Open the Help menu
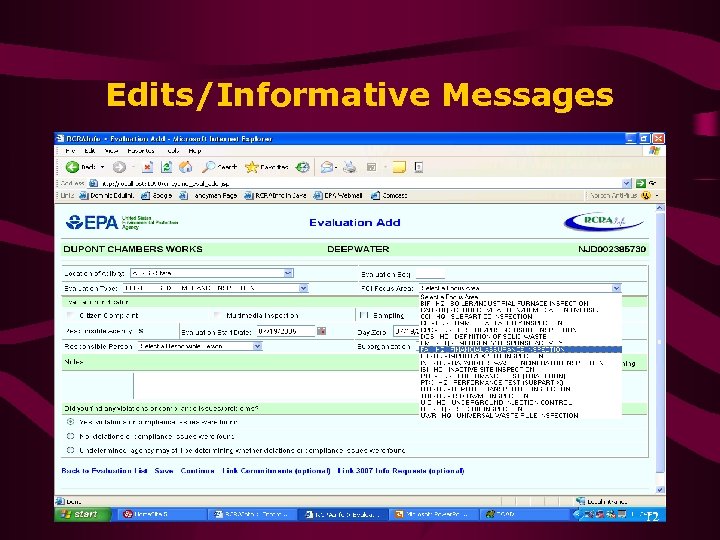Screen dimensions: 720x540 pos(195,151)
